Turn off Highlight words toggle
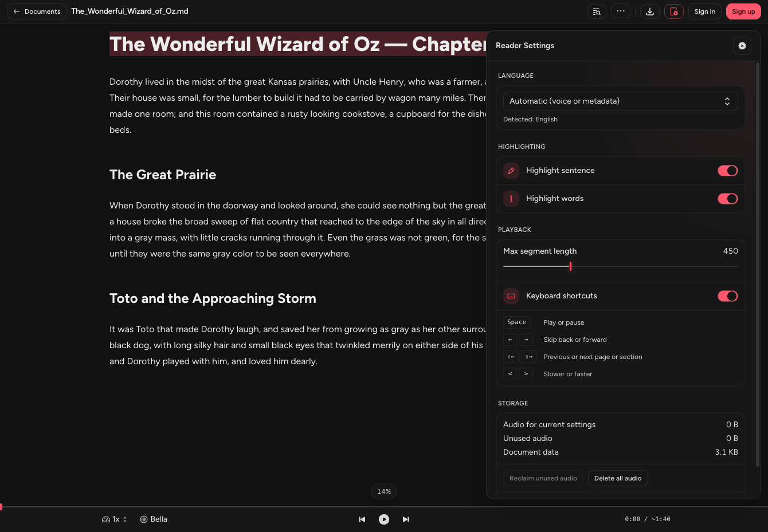The height and width of the screenshot is (532, 768). [x=728, y=199]
